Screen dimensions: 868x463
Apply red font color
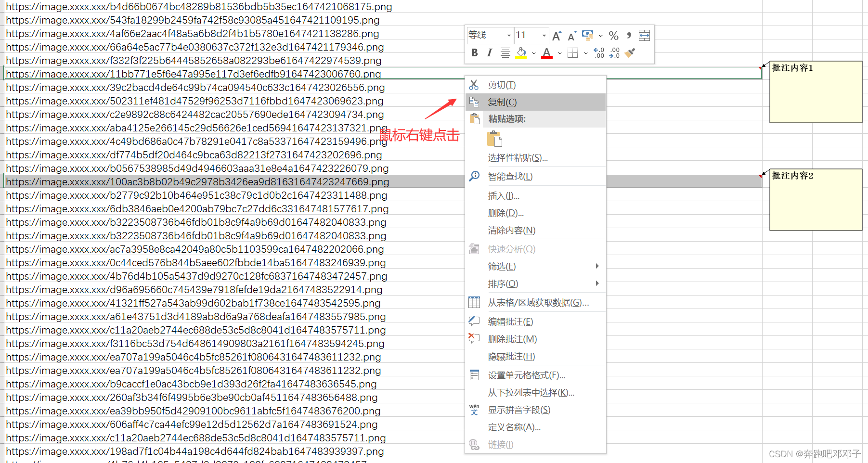[x=546, y=52]
